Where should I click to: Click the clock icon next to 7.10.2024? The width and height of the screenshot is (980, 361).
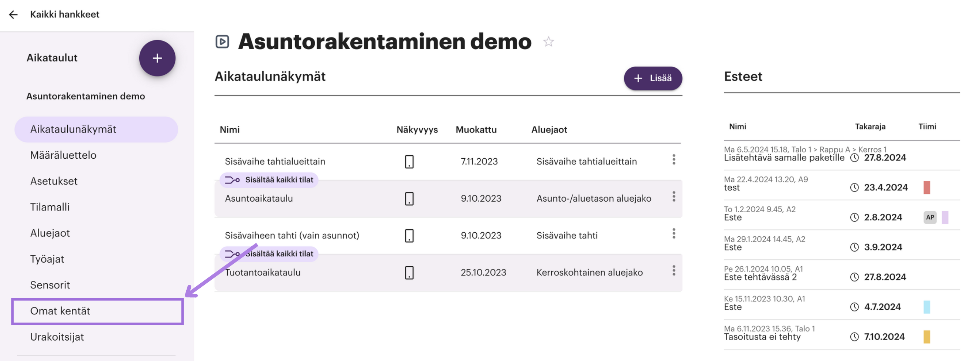pyautogui.click(x=854, y=337)
